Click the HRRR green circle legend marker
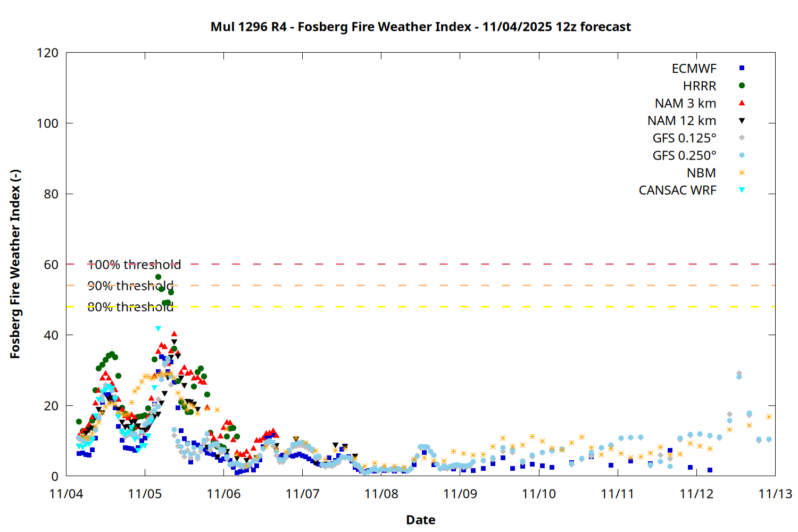The height and width of the screenshot is (532, 798). [742, 86]
